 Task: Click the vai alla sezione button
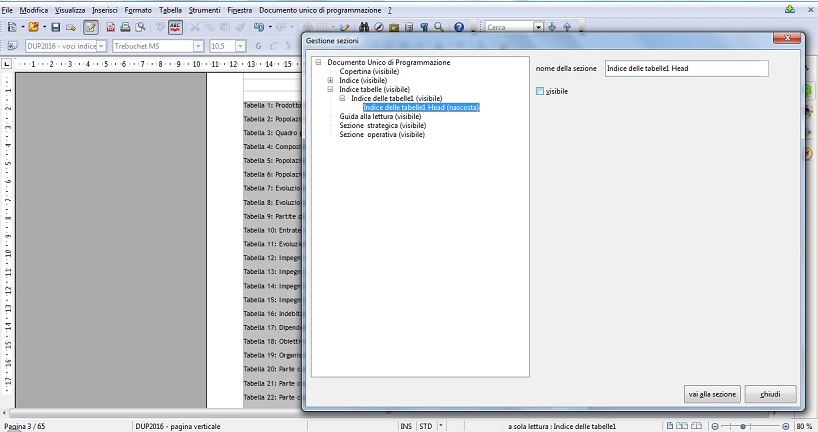point(712,394)
